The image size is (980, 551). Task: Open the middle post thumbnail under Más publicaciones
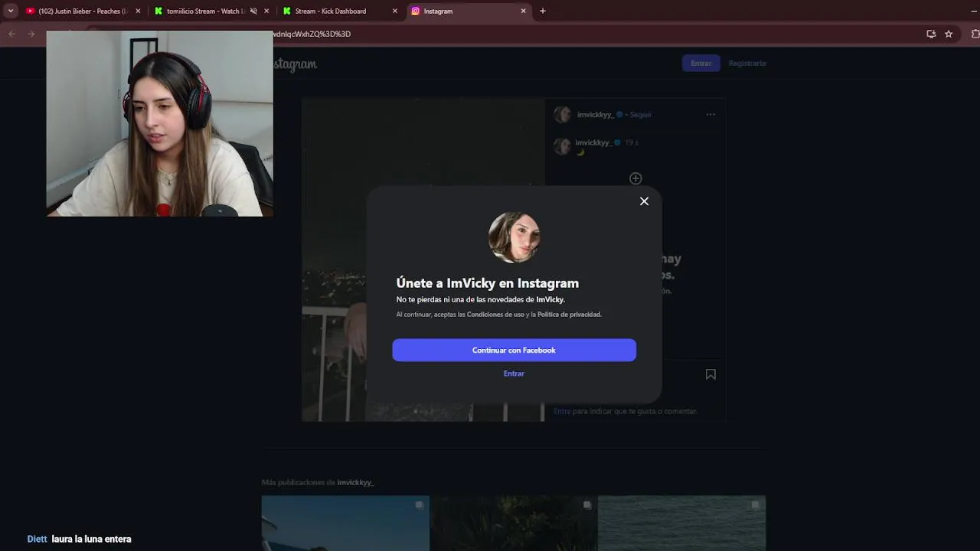point(514,523)
